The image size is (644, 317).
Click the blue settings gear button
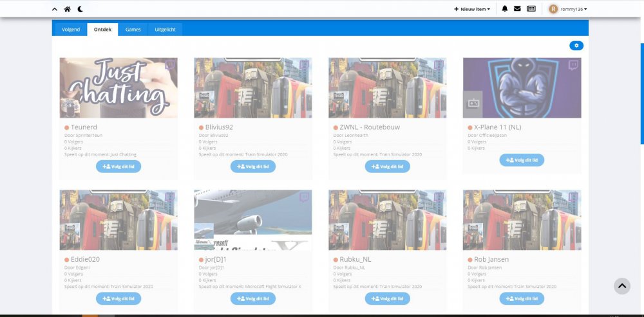576,46
